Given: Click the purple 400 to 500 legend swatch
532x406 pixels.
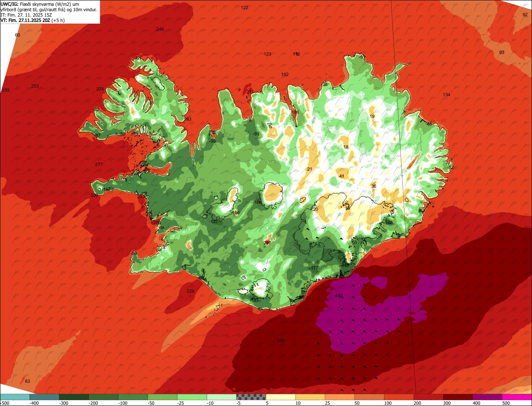Looking at the screenshot, I should pos(488,397).
